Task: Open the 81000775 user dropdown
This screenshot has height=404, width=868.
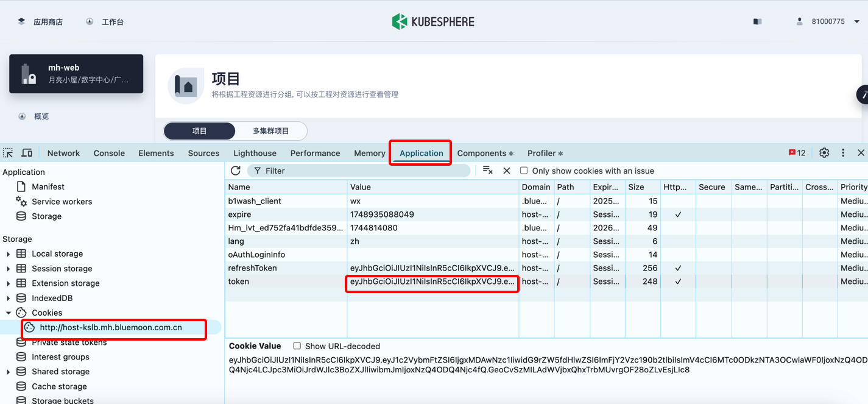Action: click(x=828, y=21)
